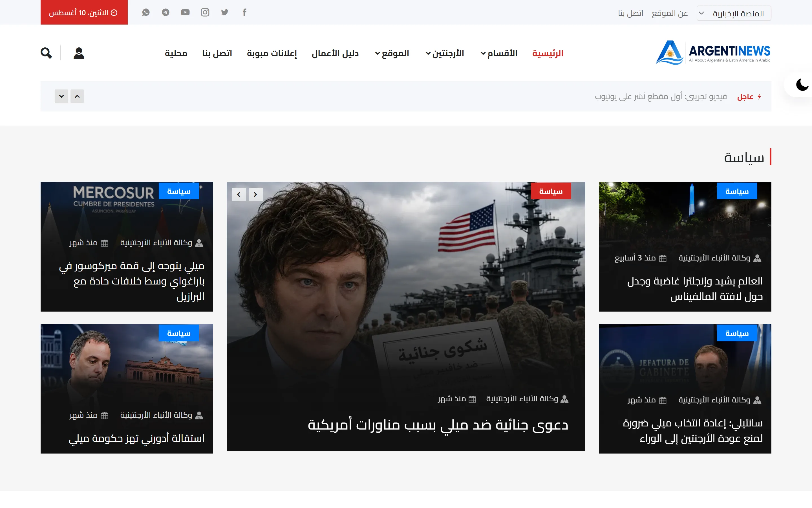The image size is (812, 508).
Task: Show previous breaking news with up arrow
Action: pyautogui.click(x=77, y=97)
